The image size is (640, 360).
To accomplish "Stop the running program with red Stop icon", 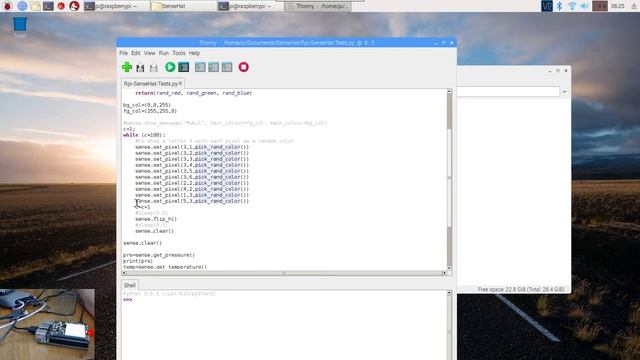I will coord(244,67).
